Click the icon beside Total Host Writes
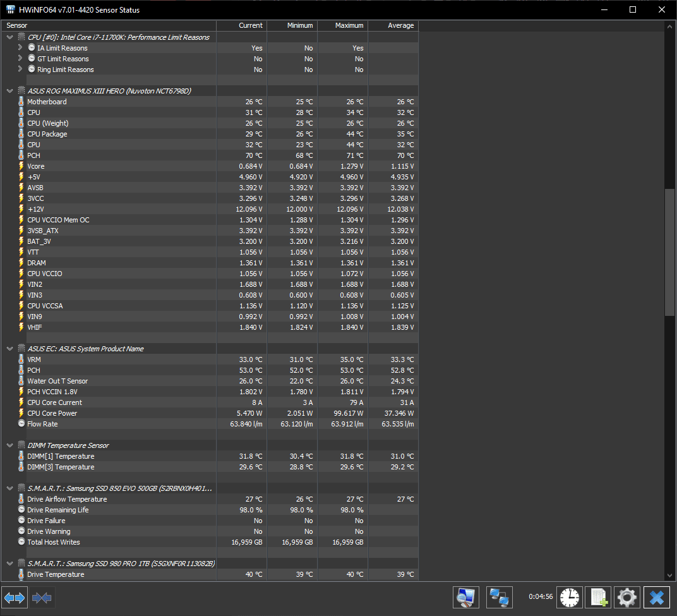Screen dimensions: 677x616 click(x=21, y=541)
